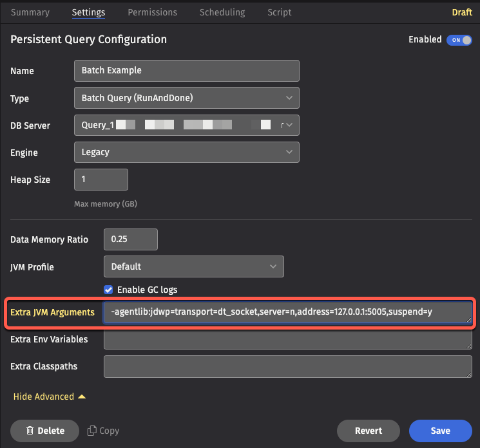Focus the Heap Size field
Image resolution: width=480 pixels, height=448 pixels.
101,180
